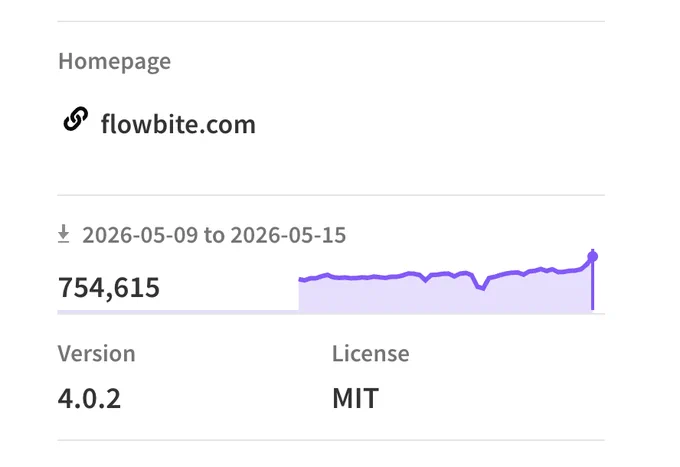Select the MIT license text

pyautogui.click(x=356, y=398)
